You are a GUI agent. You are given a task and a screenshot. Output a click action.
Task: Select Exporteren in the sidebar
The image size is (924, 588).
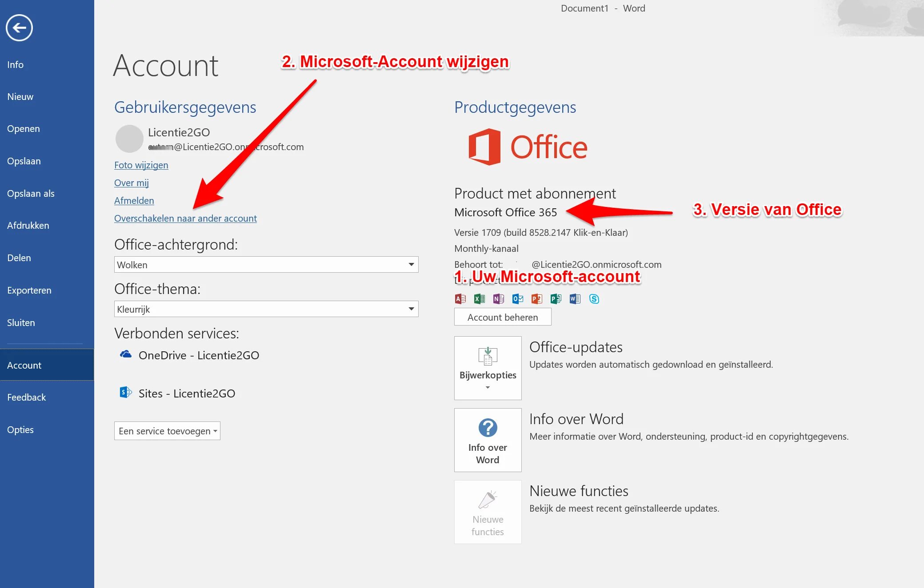point(29,290)
